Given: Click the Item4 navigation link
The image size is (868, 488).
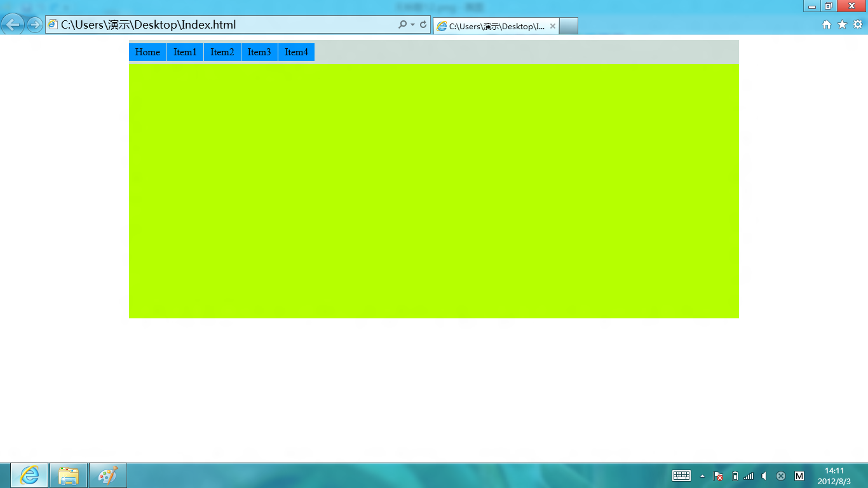Looking at the screenshot, I should coord(296,52).
